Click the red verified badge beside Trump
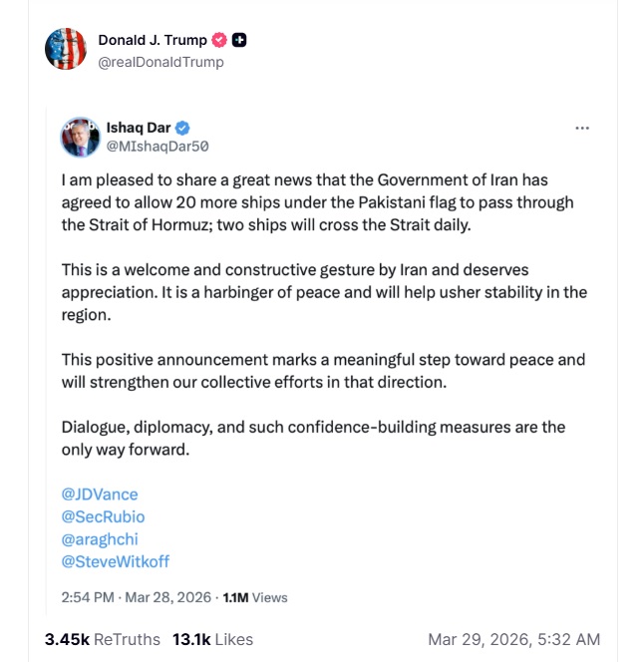The width and height of the screenshot is (644, 662). [x=219, y=40]
